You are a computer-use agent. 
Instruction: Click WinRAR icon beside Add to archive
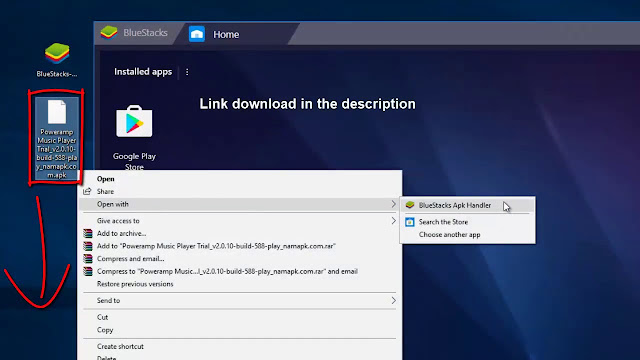(88, 233)
